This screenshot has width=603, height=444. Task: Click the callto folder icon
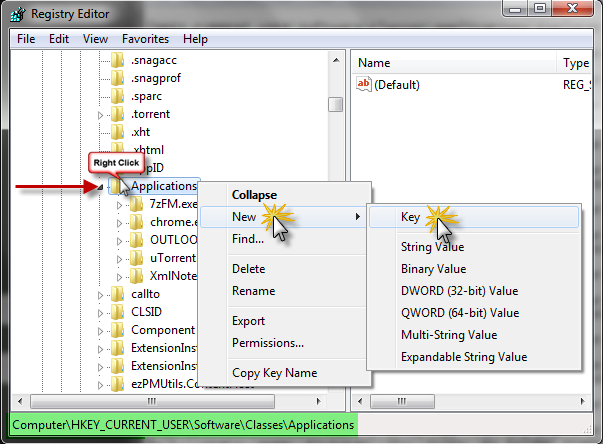(119, 294)
